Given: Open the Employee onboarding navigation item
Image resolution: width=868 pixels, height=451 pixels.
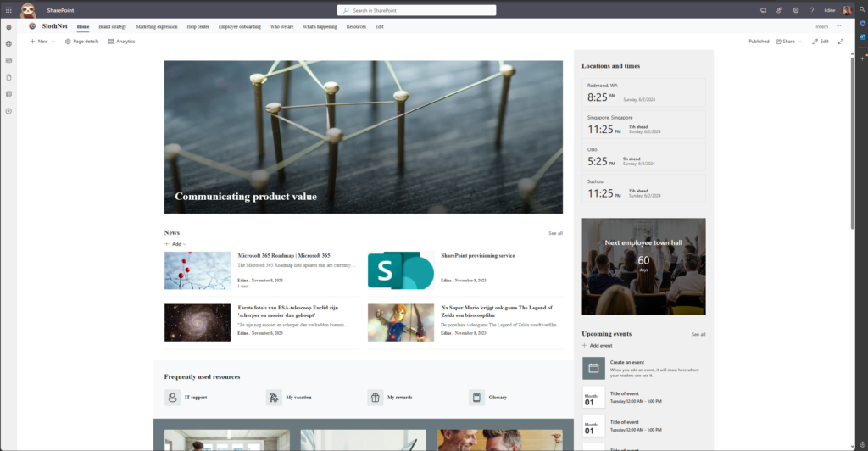Looking at the screenshot, I should click(x=240, y=26).
